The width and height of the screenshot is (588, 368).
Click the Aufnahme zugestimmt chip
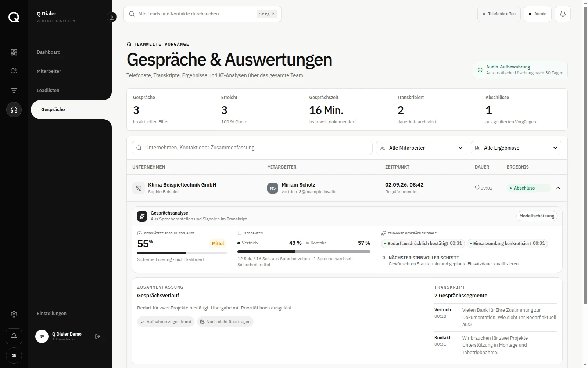pyautogui.click(x=166, y=322)
